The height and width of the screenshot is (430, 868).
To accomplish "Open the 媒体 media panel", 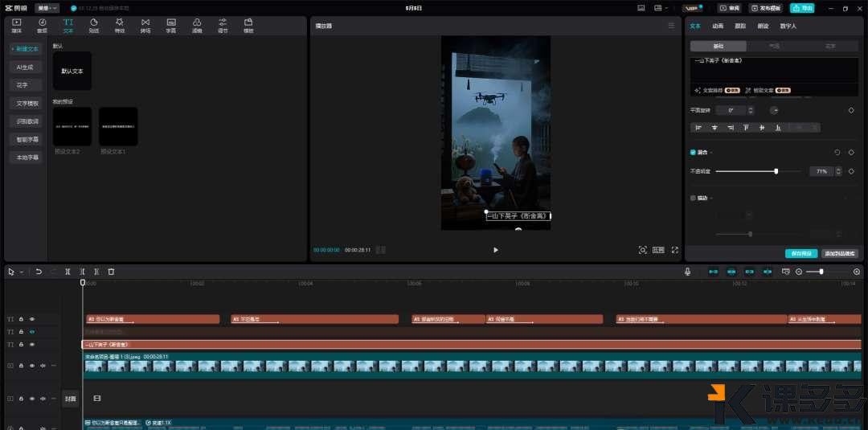I will [17, 26].
